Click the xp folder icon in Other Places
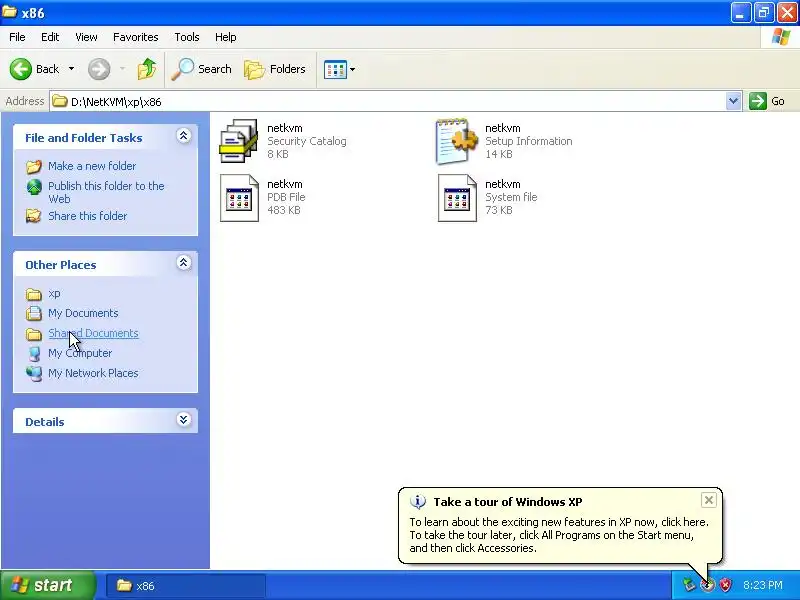This screenshot has width=800, height=600. coord(34,294)
